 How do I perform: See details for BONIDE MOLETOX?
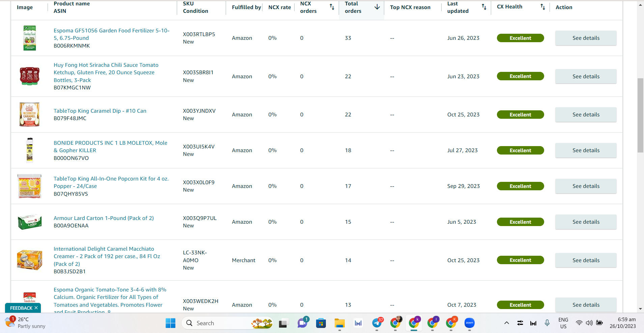[586, 150]
